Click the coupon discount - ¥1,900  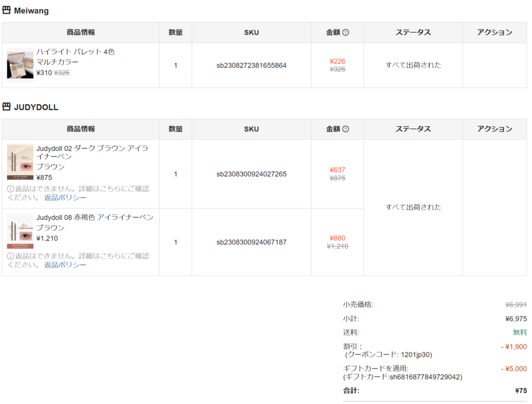(514, 347)
